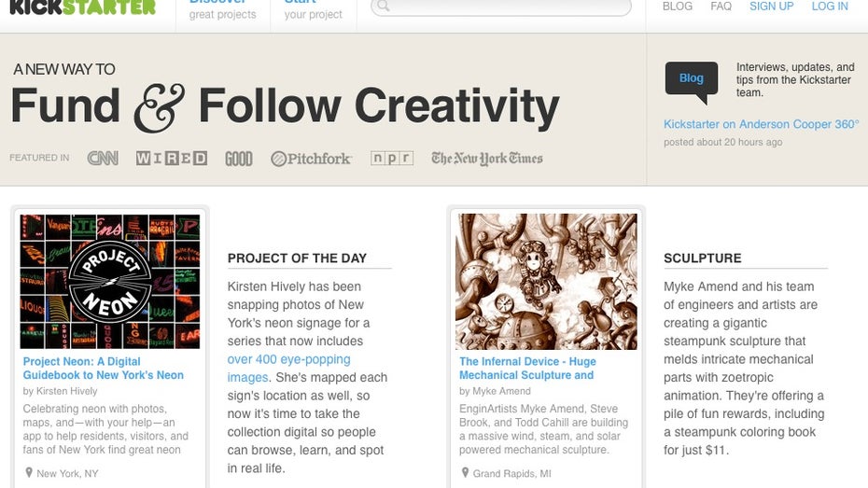Open the 'Kickstarter on Anderson Cooper 360°' post
This screenshot has height=488, width=868.
tap(761, 124)
